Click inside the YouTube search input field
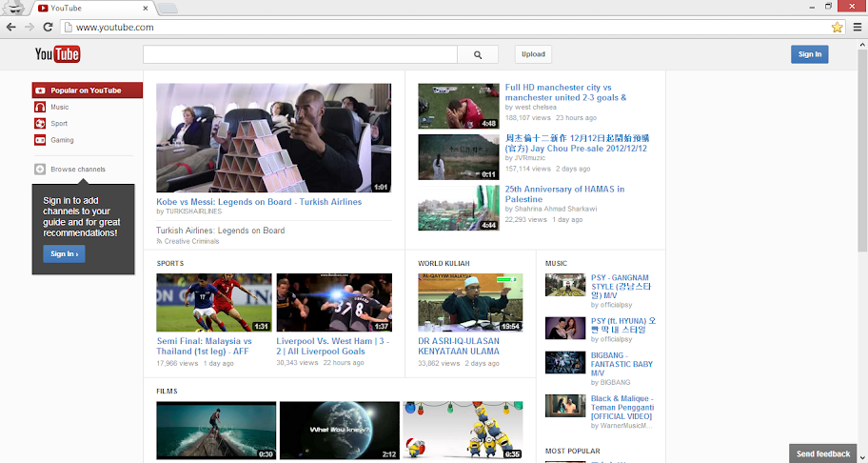 300,54
